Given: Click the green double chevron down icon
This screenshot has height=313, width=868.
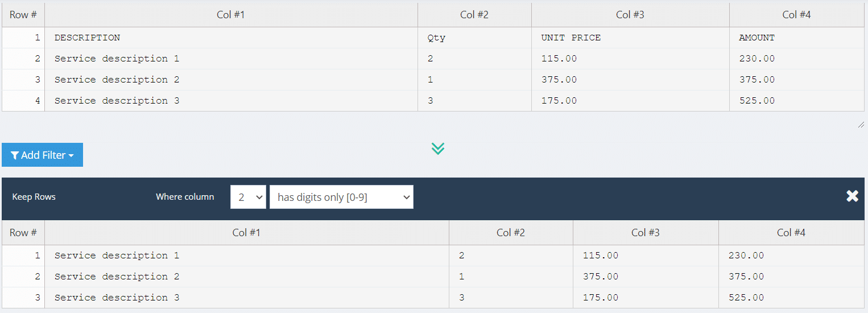Looking at the screenshot, I should (x=437, y=149).
